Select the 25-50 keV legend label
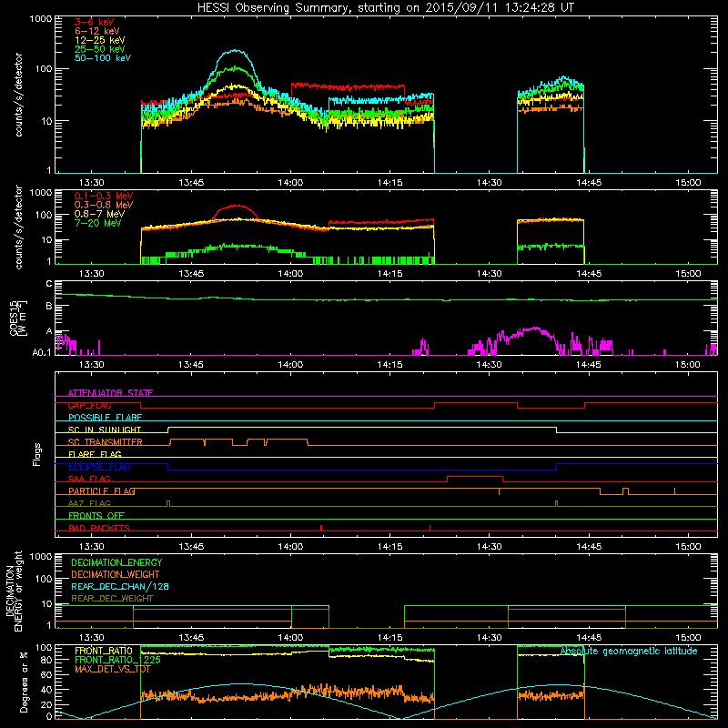 tap(100, 49)
